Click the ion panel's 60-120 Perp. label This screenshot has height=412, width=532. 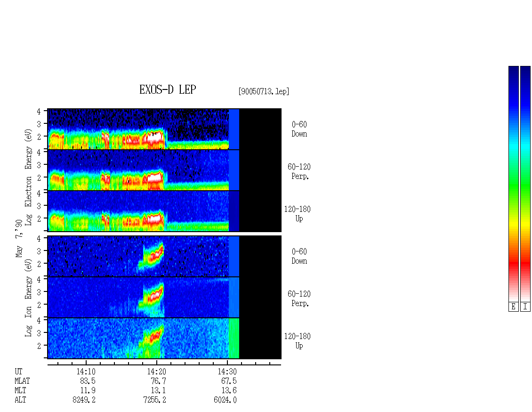click(x=299, y=299)
